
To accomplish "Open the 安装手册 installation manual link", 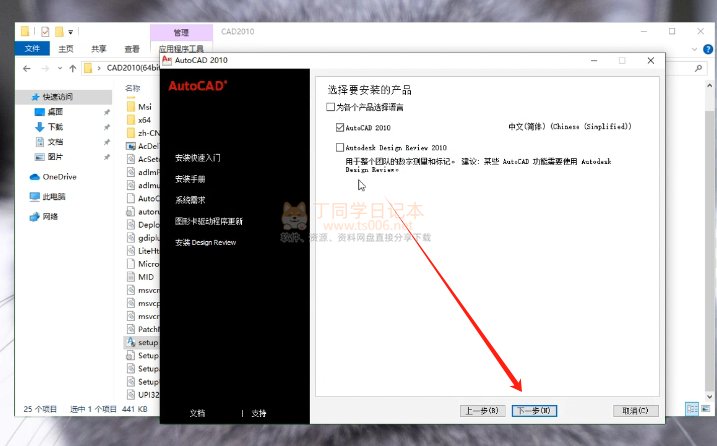I will pyautogui.click(x=190, y=179).
